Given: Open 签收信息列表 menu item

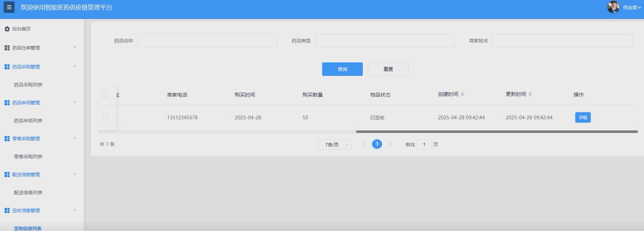Looking at the screenshot, I should (28, 228).
